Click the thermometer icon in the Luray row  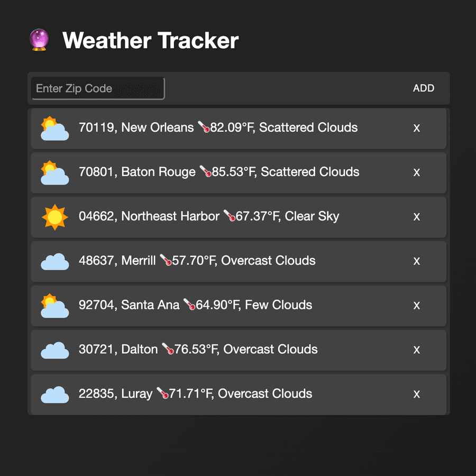[162, 393]
